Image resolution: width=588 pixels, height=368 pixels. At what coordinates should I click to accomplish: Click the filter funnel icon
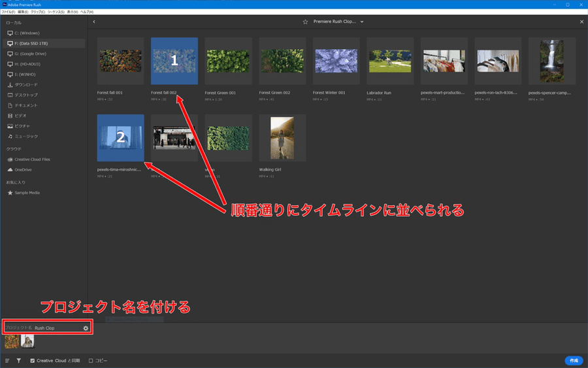tap(18, 360)
